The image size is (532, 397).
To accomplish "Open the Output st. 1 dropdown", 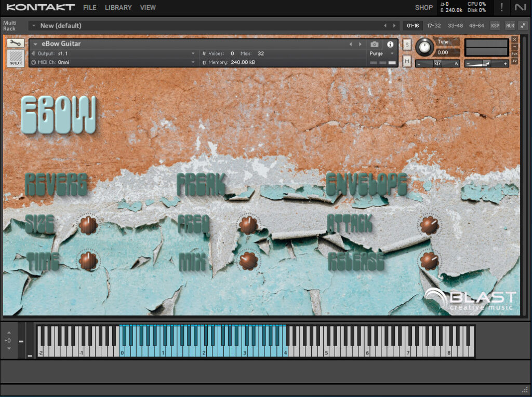I will [113, 53].
